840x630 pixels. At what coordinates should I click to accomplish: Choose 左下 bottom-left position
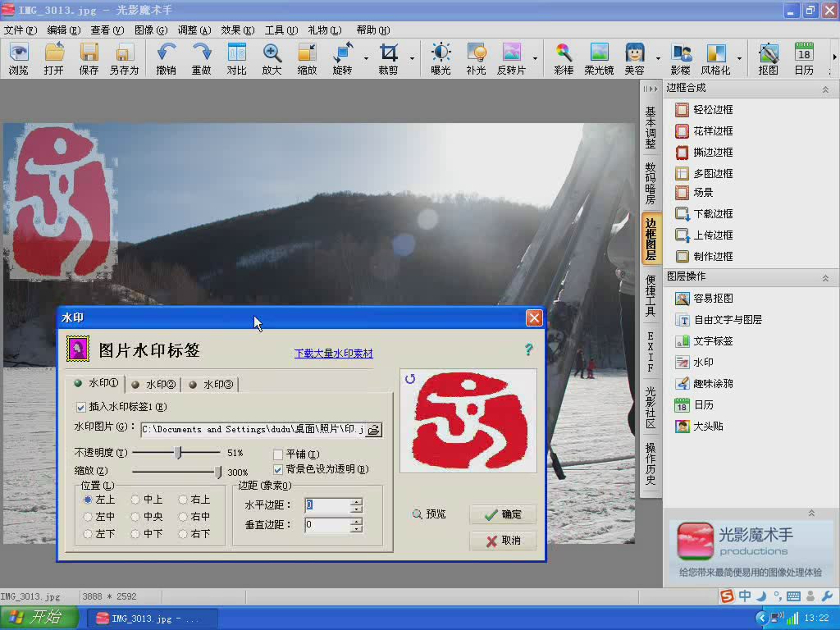point(88,534)
